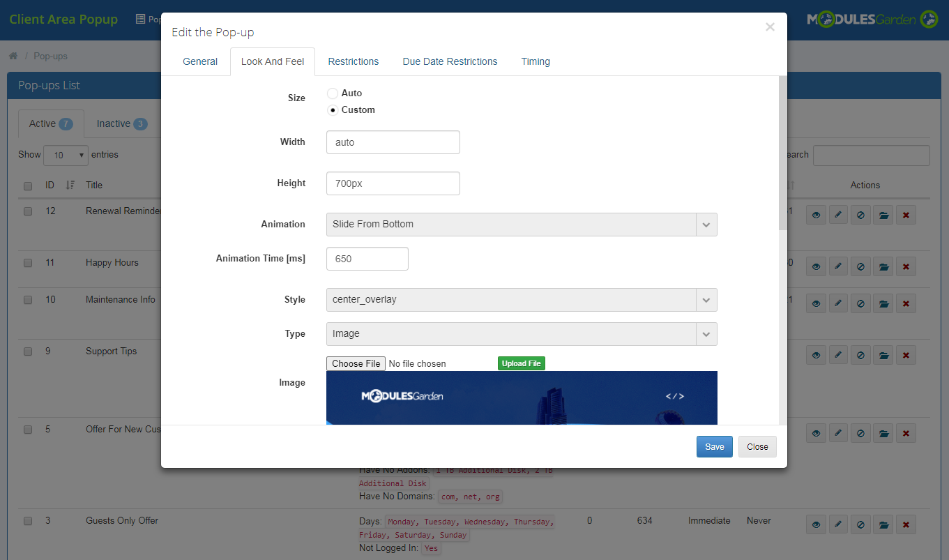Duplicate the Support Tips pop-up

click(883, 355)
